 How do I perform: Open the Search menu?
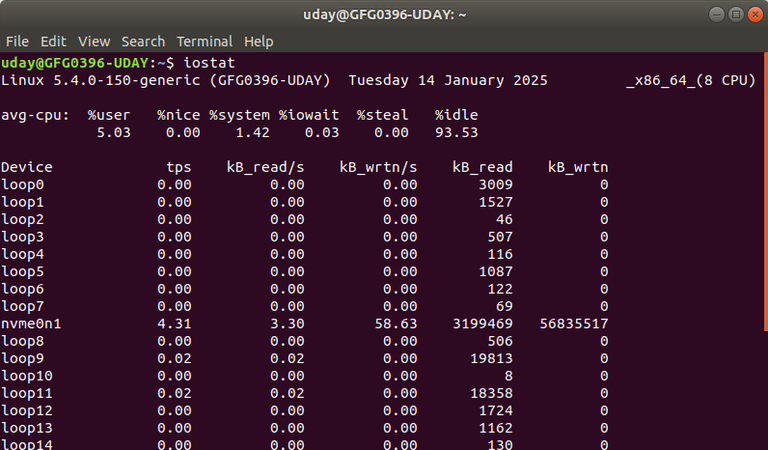(143, 42)
